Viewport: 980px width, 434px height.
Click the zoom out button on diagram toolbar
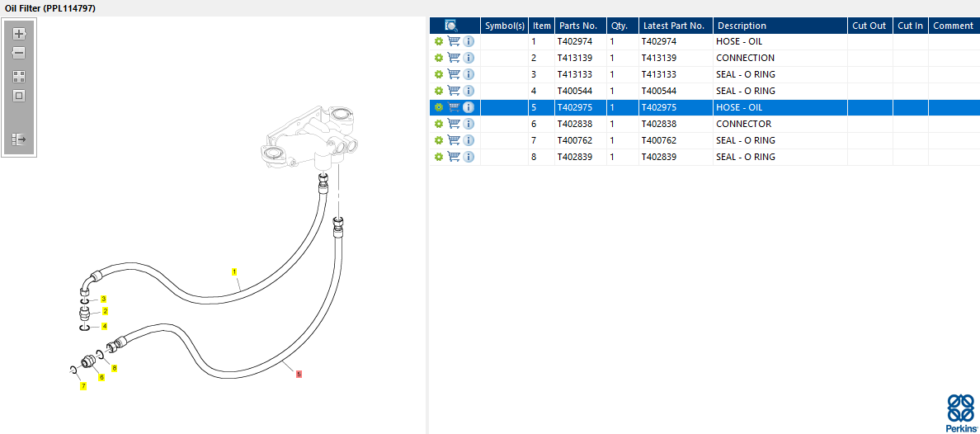[19, 53]
